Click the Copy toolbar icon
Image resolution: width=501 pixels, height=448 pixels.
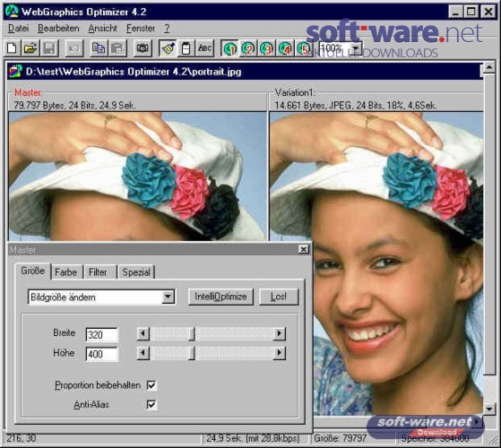pos(99,48)
